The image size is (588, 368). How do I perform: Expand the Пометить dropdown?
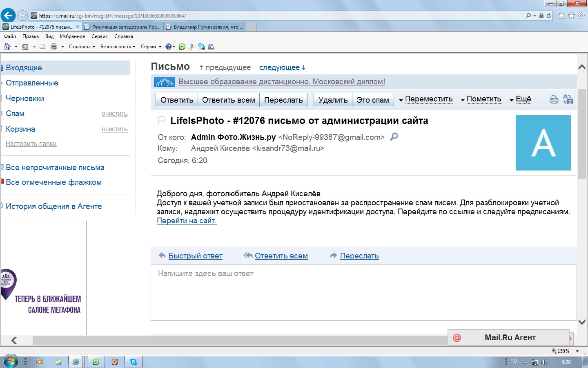tap(481, 99)
